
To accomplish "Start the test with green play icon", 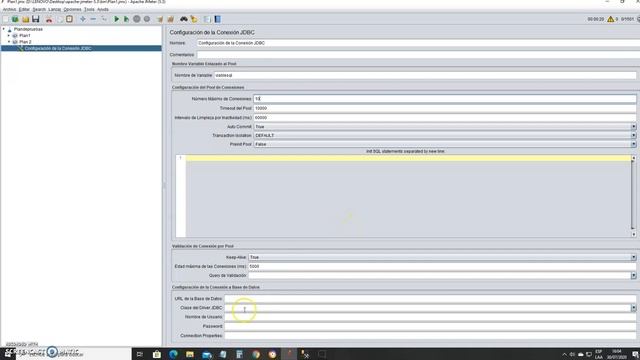I will [116, 19].
